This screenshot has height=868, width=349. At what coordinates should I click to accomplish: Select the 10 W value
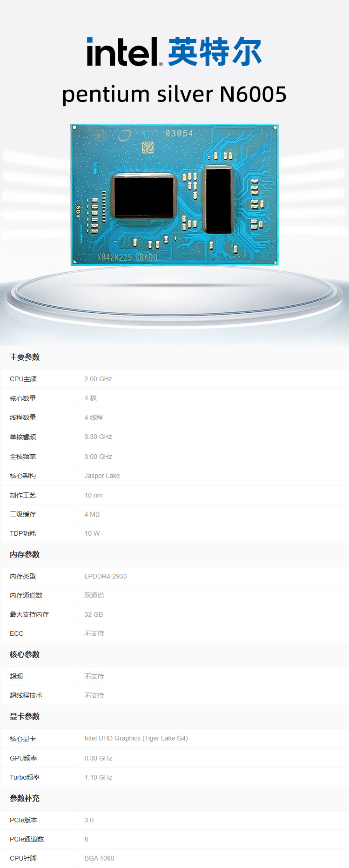pos(92,533)
